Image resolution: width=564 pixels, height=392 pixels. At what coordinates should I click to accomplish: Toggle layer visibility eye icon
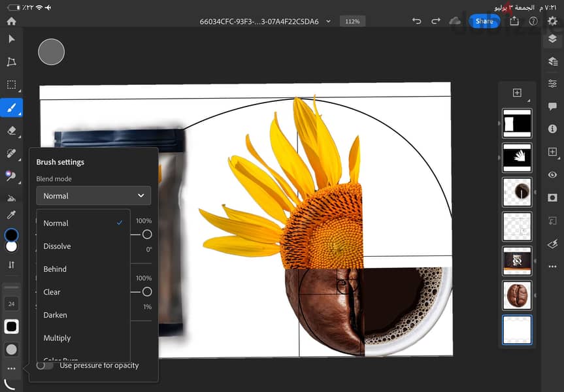(x=552, y=175)
